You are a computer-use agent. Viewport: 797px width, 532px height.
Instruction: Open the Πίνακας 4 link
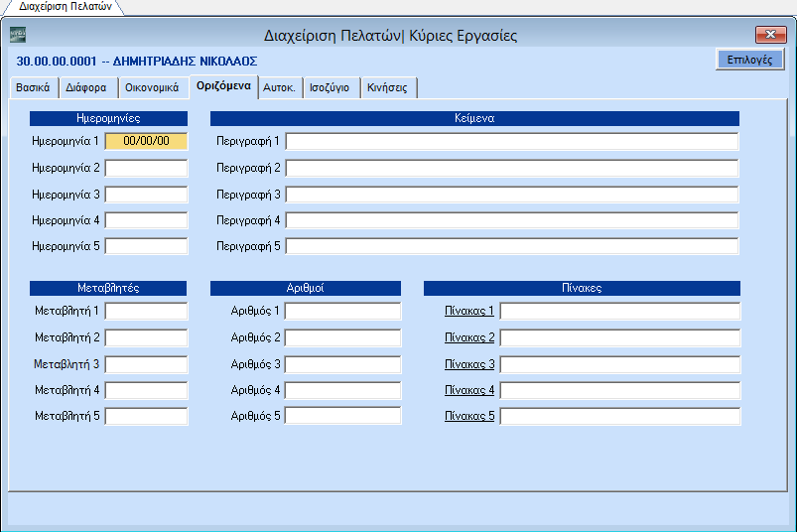[469, 390]
